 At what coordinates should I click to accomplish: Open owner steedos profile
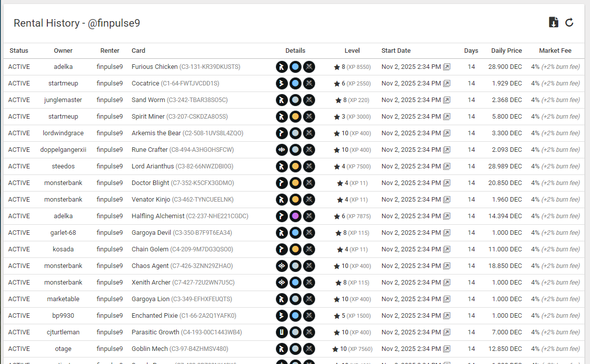point(63,166)
